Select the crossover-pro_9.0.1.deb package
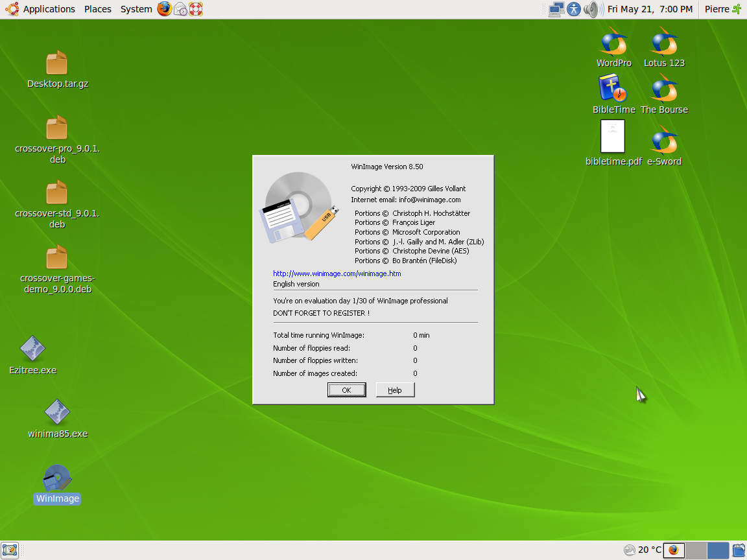Viewport: 747px width, 560px height. (x=57, y=128)
